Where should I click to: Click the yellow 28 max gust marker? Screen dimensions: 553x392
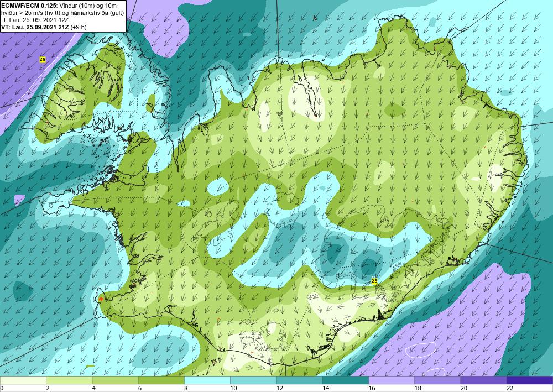tap(43, 60)
